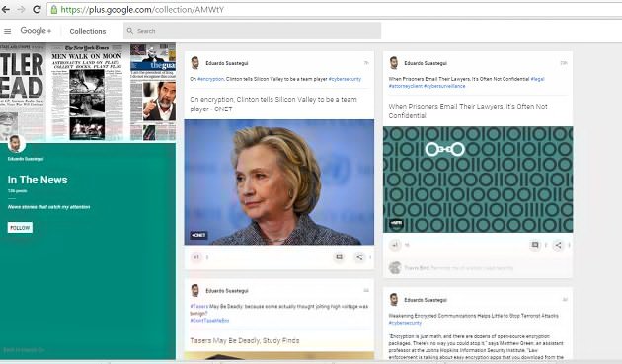Open the #DontTaseMeBro hashtag link
The image size is (622, 364).
pos(209,321)
